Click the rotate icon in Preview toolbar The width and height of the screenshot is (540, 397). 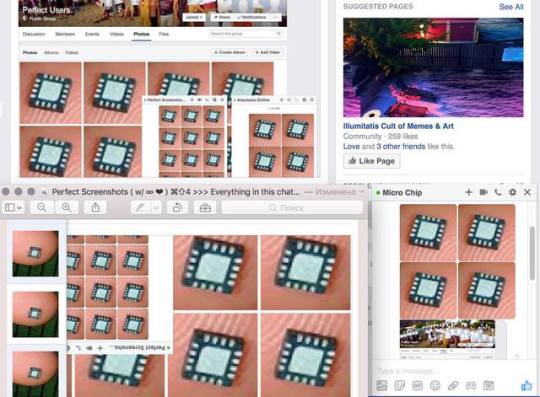point(177,208)
